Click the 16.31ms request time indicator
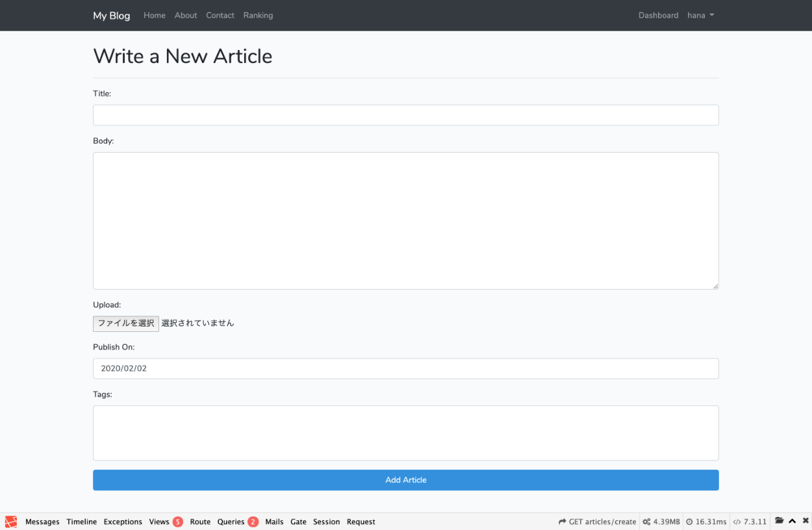This screenshot has width=812, height=530. (x=706, y=522)
